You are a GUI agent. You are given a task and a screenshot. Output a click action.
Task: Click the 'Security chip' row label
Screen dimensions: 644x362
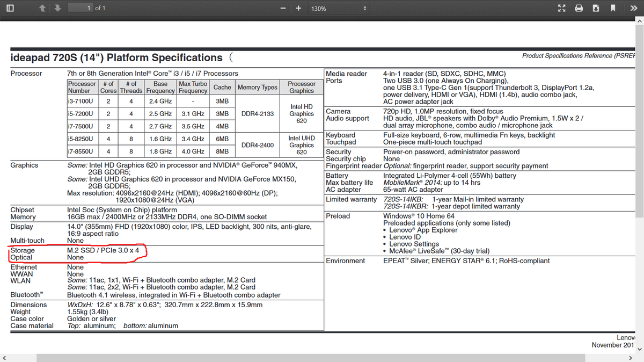click(346, 159)
